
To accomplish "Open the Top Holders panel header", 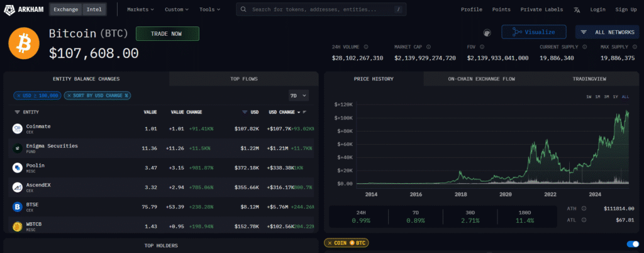I will point(161,245).
